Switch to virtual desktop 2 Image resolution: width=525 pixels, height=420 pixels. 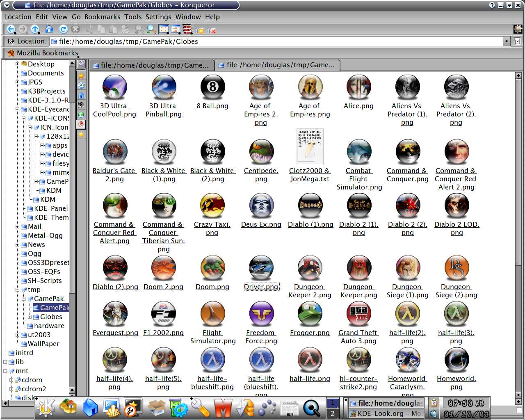point(333,413)
